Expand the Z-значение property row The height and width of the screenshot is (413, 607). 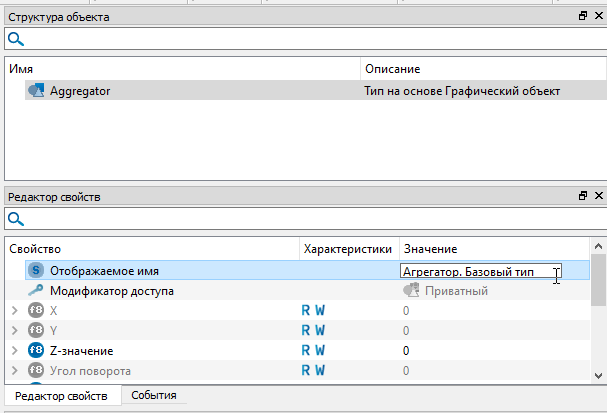14,351
